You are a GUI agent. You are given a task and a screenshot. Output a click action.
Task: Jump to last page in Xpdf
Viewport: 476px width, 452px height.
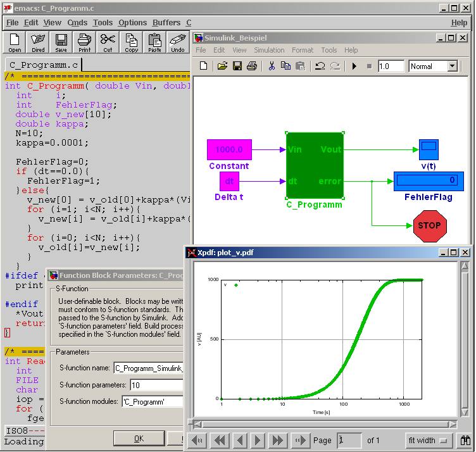277,440
